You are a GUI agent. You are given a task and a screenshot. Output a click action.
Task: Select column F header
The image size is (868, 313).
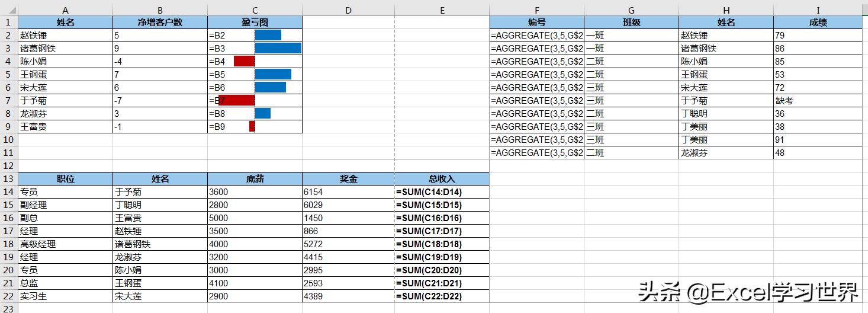pos(536,9)
